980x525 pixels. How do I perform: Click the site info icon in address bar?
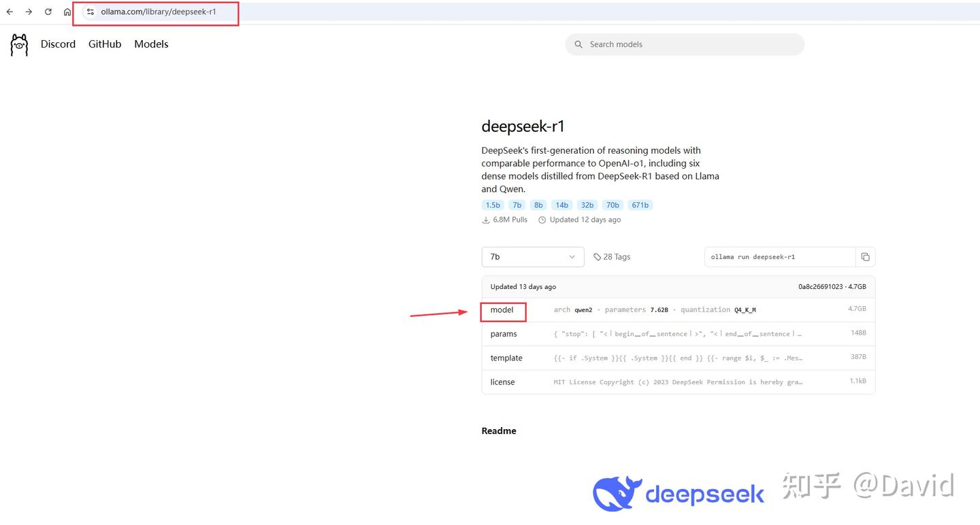(x=90, y=12)
